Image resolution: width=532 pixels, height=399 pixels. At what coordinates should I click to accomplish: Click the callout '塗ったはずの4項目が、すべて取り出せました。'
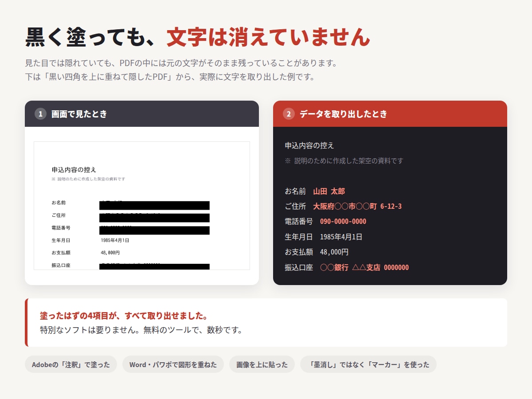click(124, 316)
